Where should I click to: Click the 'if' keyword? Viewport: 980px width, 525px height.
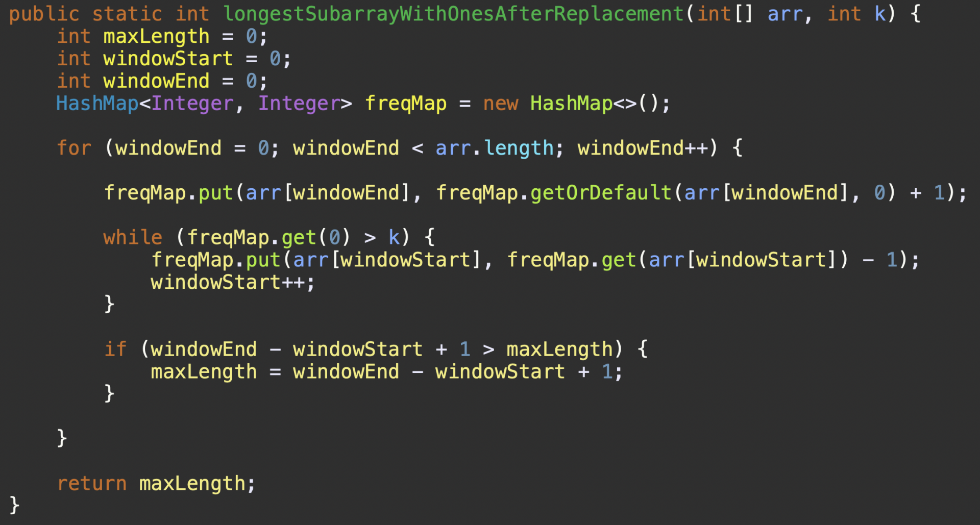[115, 349]
